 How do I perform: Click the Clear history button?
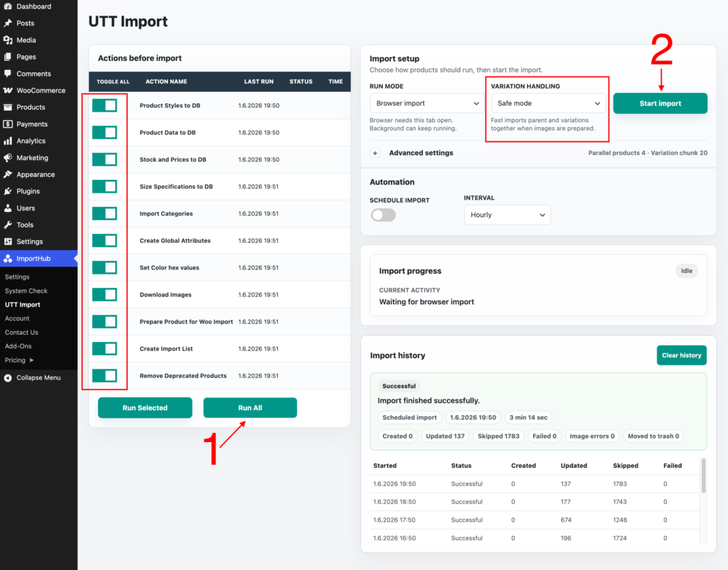coord(682,355)
